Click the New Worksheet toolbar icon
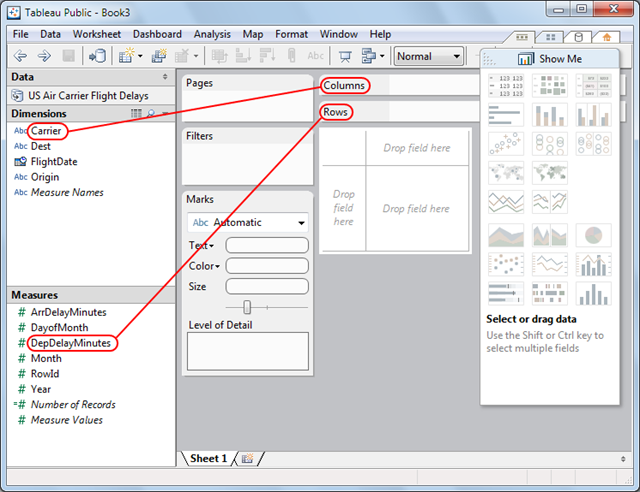The image size is (640, 492). pyautogui.click(x=127, y=56)
